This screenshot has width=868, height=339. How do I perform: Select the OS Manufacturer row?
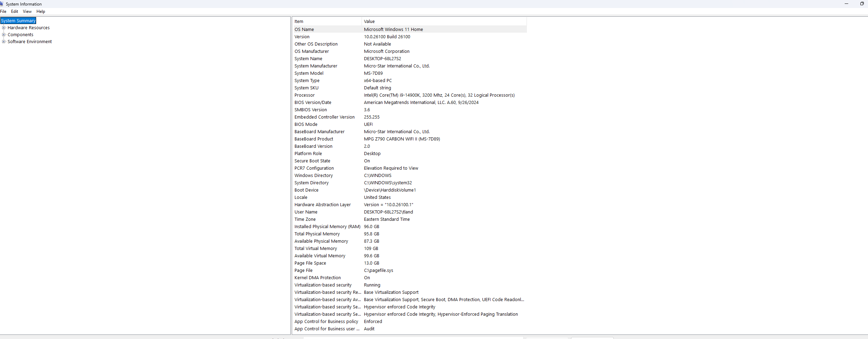point(410,51)
